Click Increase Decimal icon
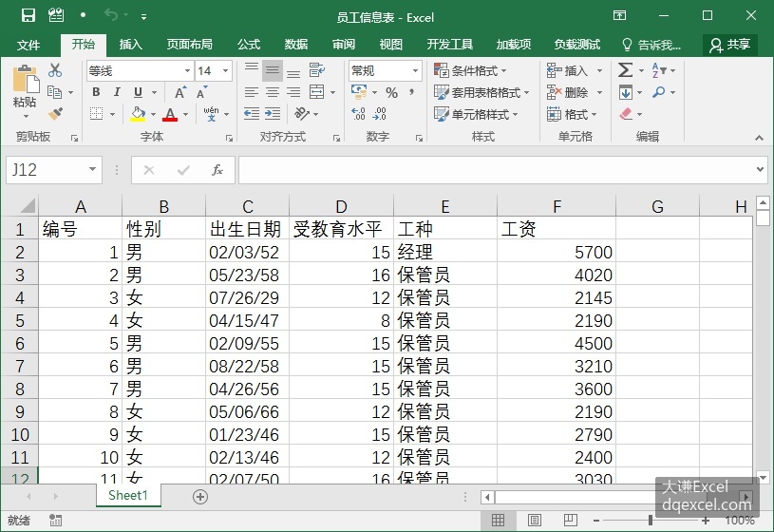The height and width of the screenshot is (532, 774). pyautogui.click(x=358, y=114)
